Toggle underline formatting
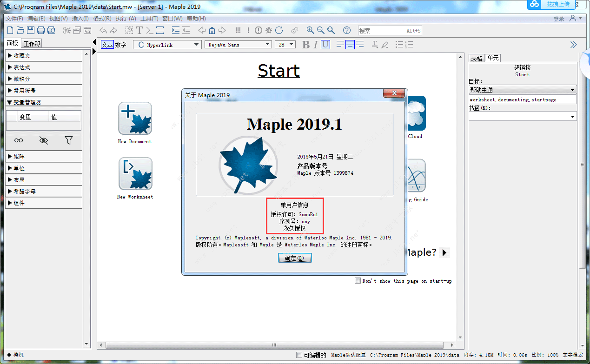 325,44
